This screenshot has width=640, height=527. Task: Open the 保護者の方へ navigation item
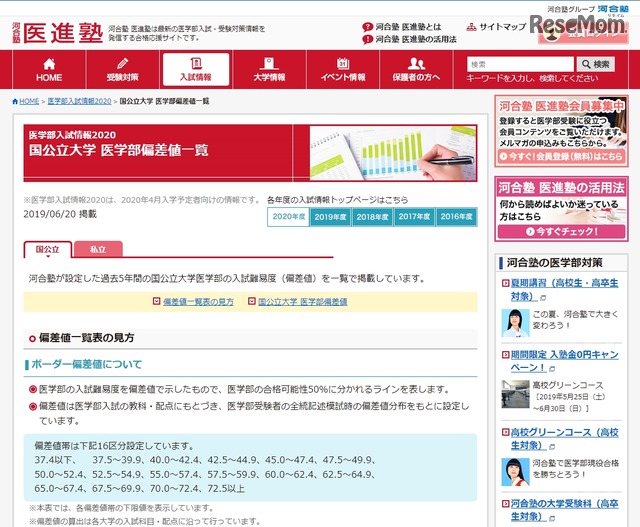click(416, 69)
